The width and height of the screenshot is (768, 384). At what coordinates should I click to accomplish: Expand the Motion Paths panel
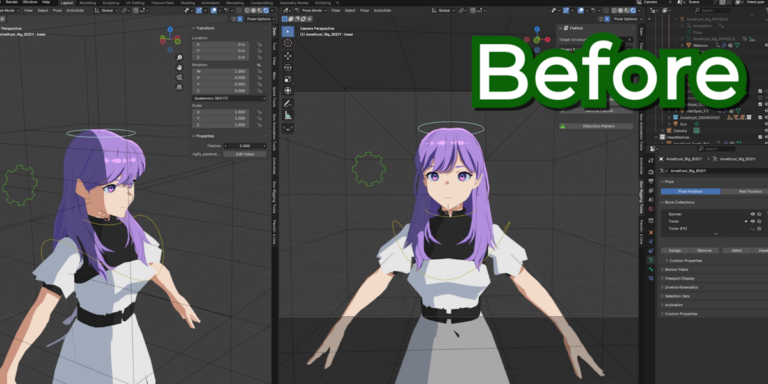(x=676, y=269)
